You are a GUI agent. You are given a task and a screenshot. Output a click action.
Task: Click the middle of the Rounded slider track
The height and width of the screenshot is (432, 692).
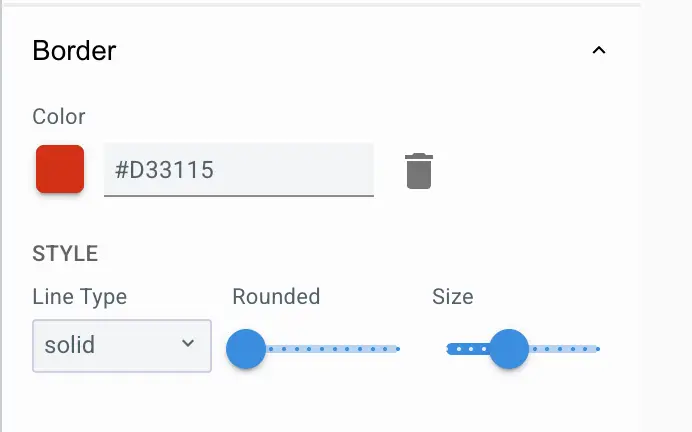click(x=322, y=349)
